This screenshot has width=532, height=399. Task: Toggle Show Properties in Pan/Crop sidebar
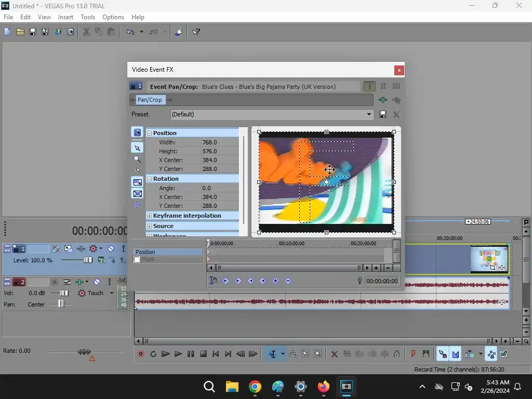coord(137,132)
